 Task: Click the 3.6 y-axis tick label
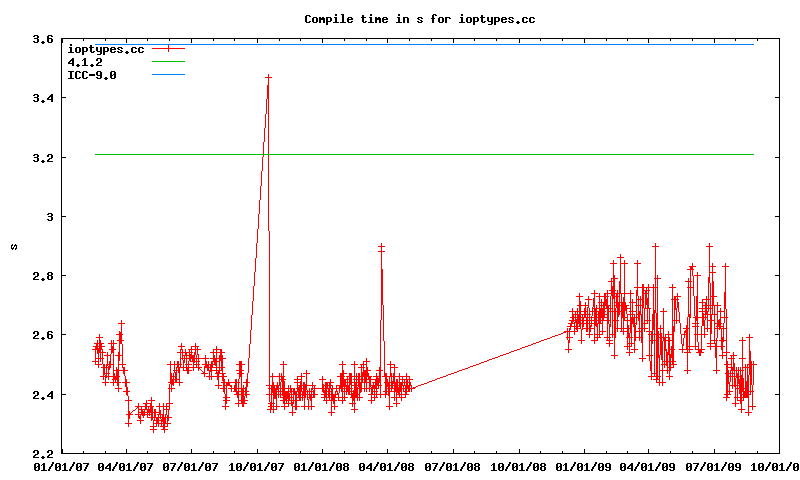click(x=42, y=39)
